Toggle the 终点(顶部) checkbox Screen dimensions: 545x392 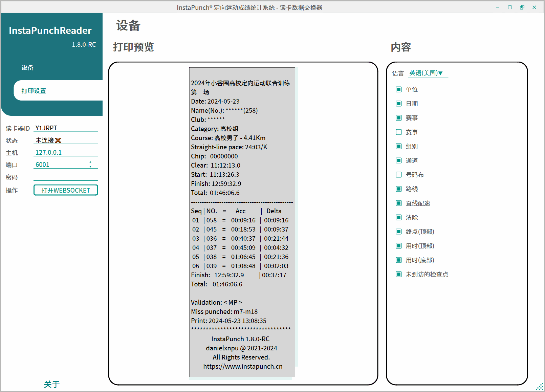[x=399, y=232]
